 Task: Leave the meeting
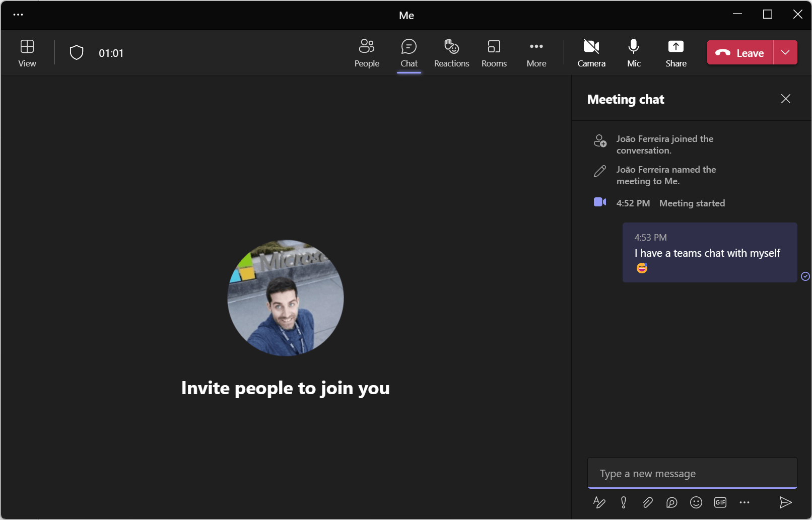[x=740, y=52]
